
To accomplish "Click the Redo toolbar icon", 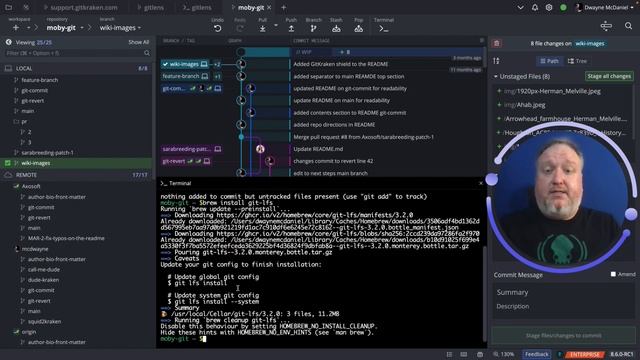I will coord(240,29).
